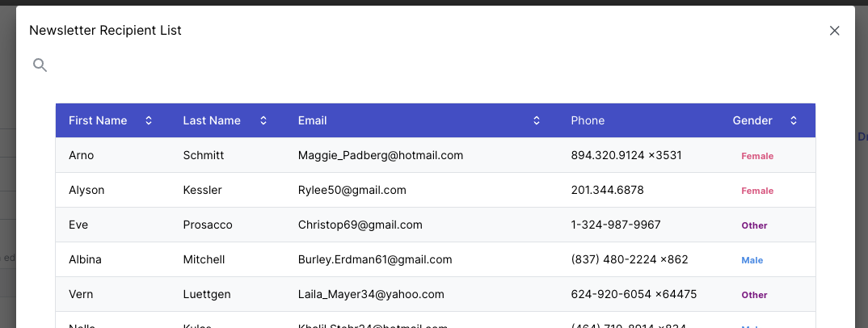Click the First Name header label
This screenshot has width=868, height=328.
tap(98, 120)
